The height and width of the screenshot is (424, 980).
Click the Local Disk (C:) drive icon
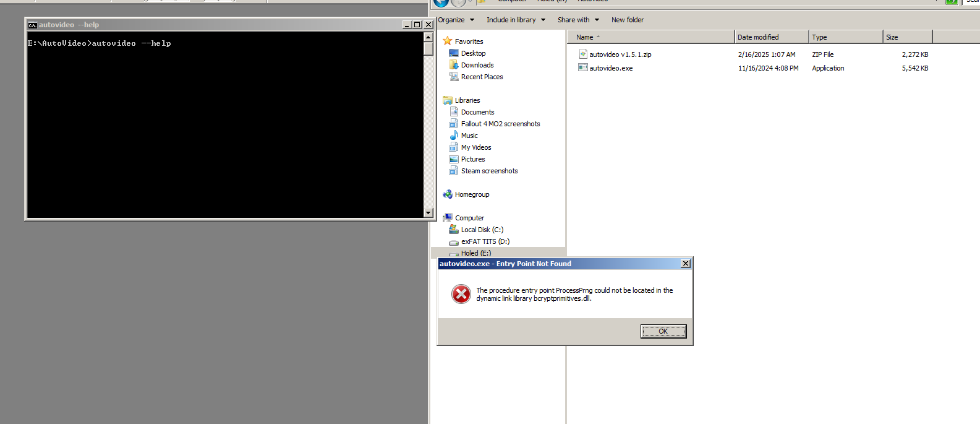(x=454, y=229)
